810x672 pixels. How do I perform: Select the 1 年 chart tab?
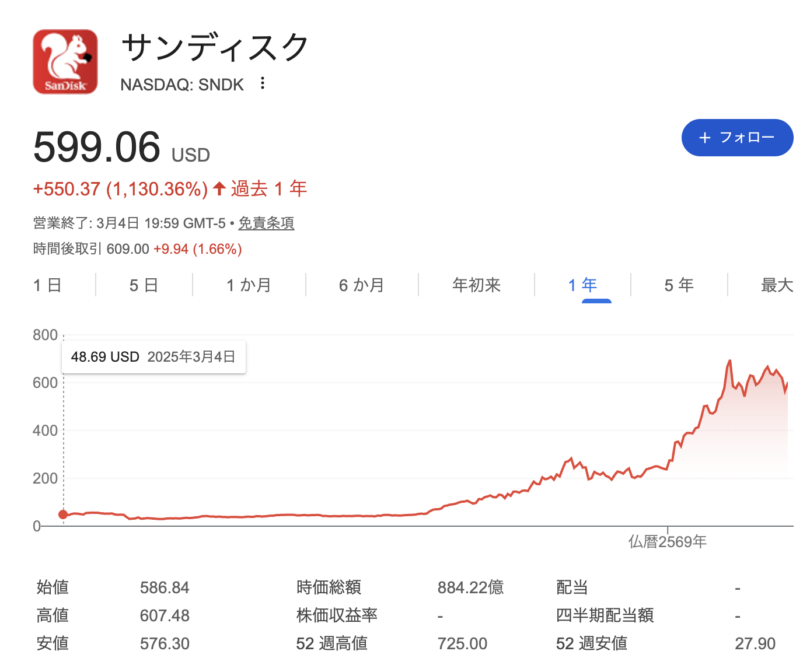pyautogui.click(x=582, y=285)
